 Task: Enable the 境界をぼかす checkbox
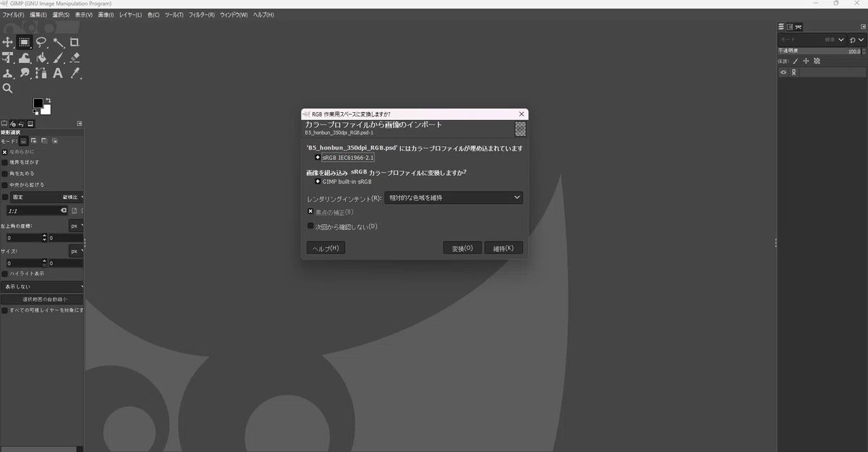coord(4,163)
